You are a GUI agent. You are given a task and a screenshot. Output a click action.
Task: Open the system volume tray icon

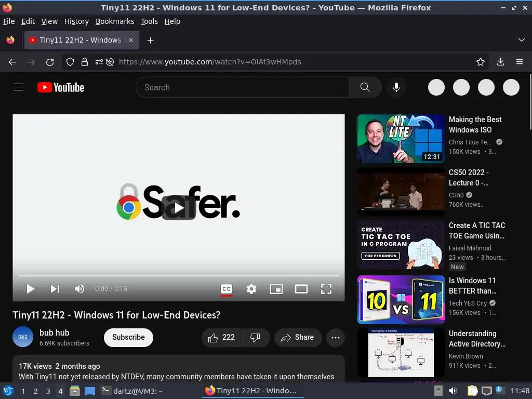[453, 391]
